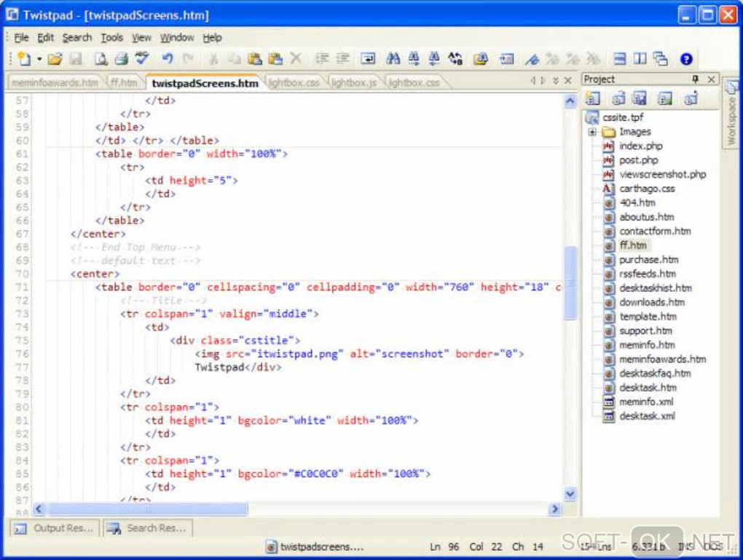Click the Print Preview icon

point(101,59)
